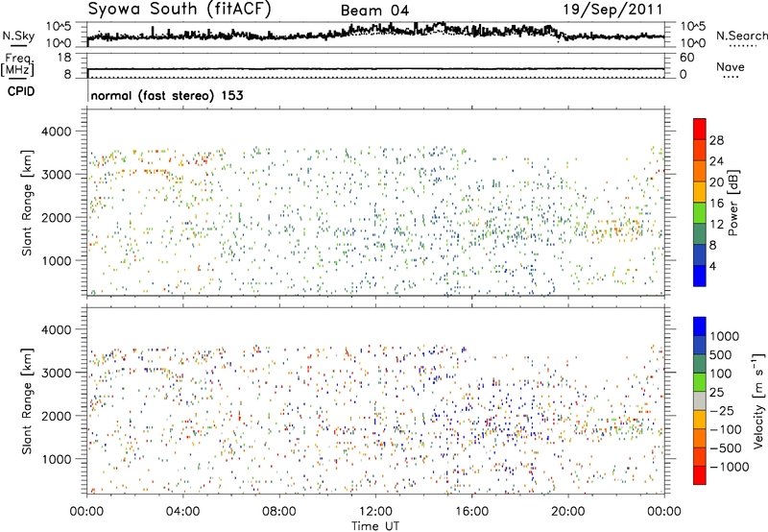
Task: Pick the red top segment of Power colorbar
Action: pos(700,130)
